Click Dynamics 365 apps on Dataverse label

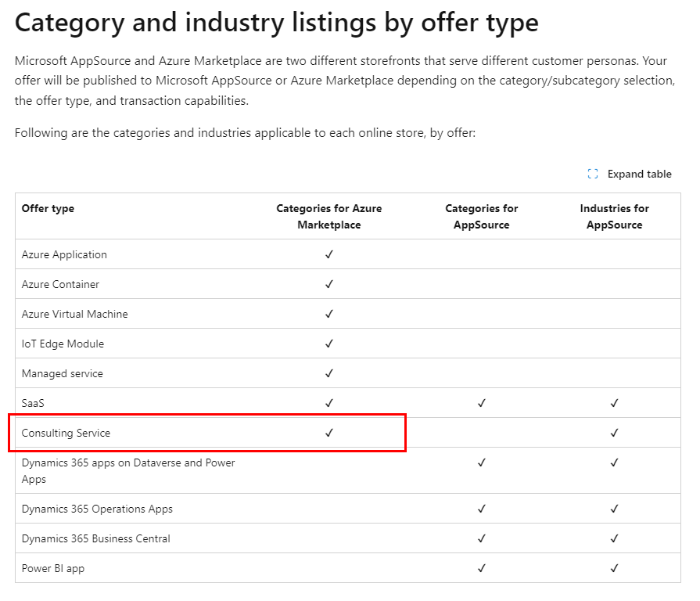(128, 471)
